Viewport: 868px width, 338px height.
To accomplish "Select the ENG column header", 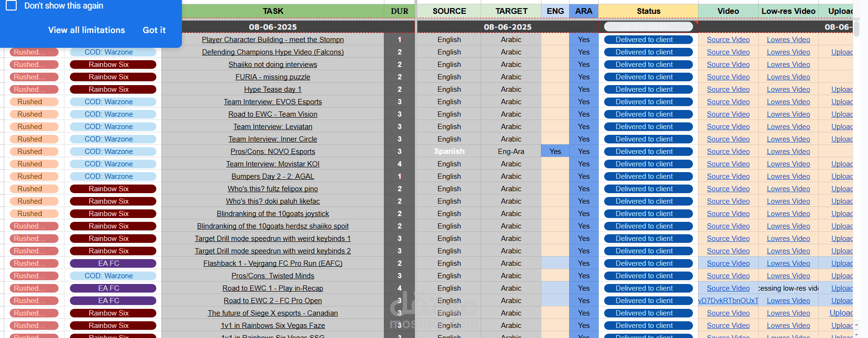I will pos(555,11).
